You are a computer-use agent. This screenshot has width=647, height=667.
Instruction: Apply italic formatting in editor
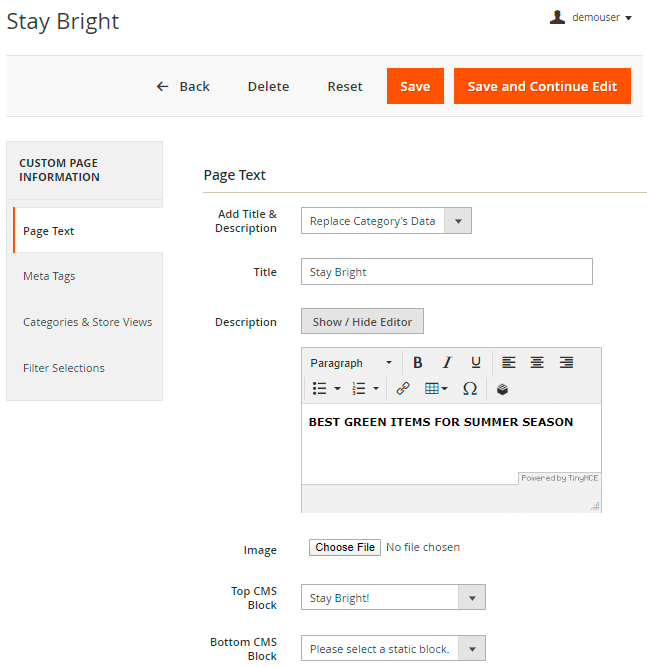click(x=447, y=362)
